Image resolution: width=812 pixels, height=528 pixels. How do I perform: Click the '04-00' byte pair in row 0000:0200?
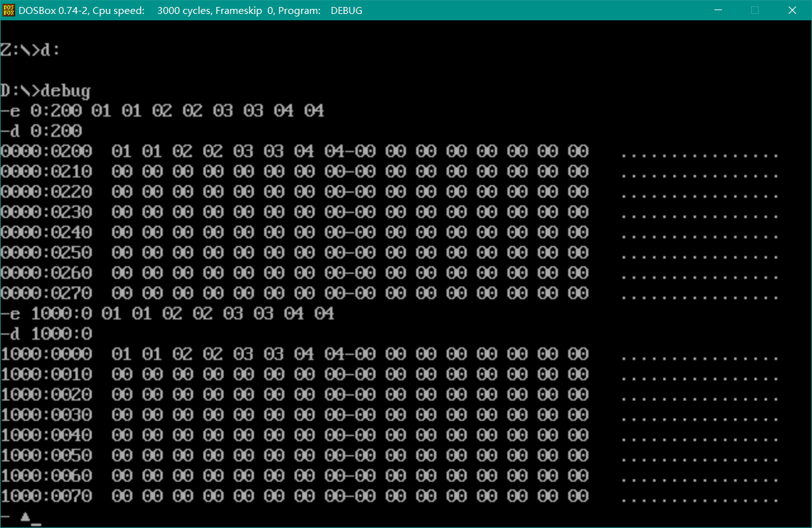click(x=350, y=151)
